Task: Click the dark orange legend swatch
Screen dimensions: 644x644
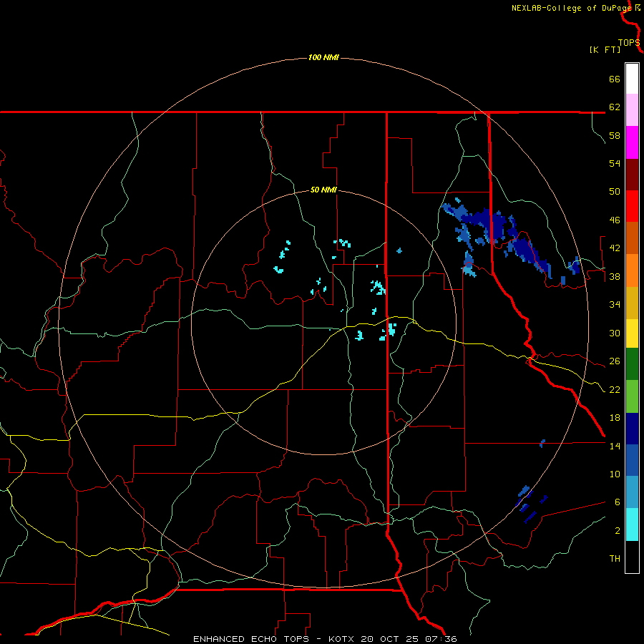Action: pos(632,238)
